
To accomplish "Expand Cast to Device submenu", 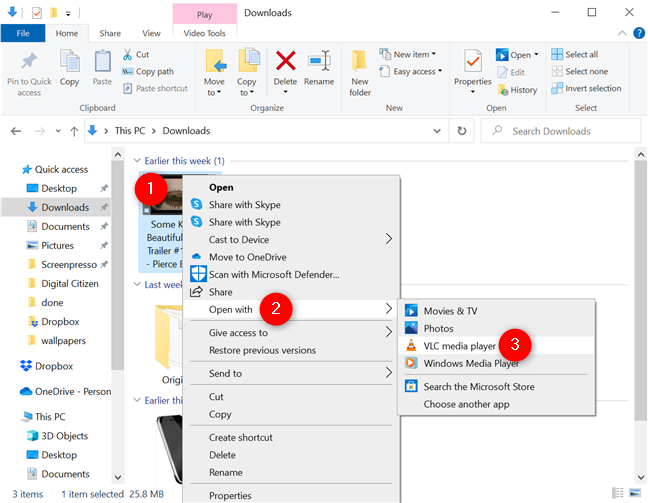I will coord(291,239).
